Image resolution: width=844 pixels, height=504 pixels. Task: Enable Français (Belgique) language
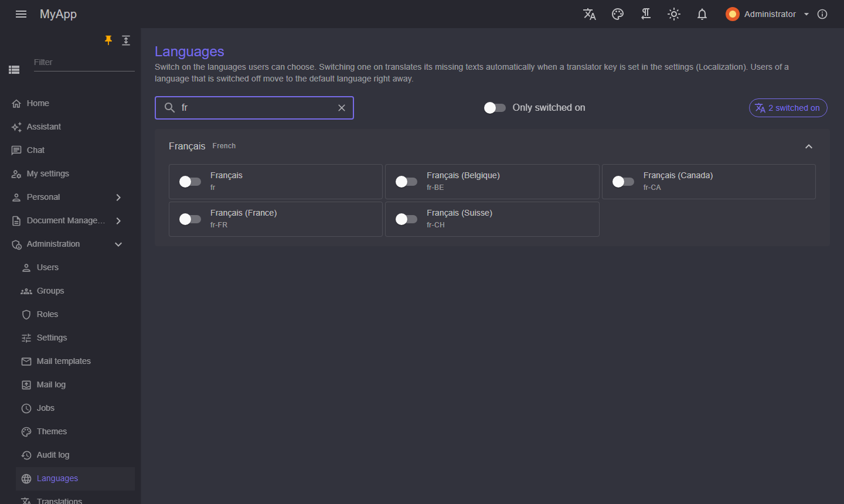tap(406, 182)
